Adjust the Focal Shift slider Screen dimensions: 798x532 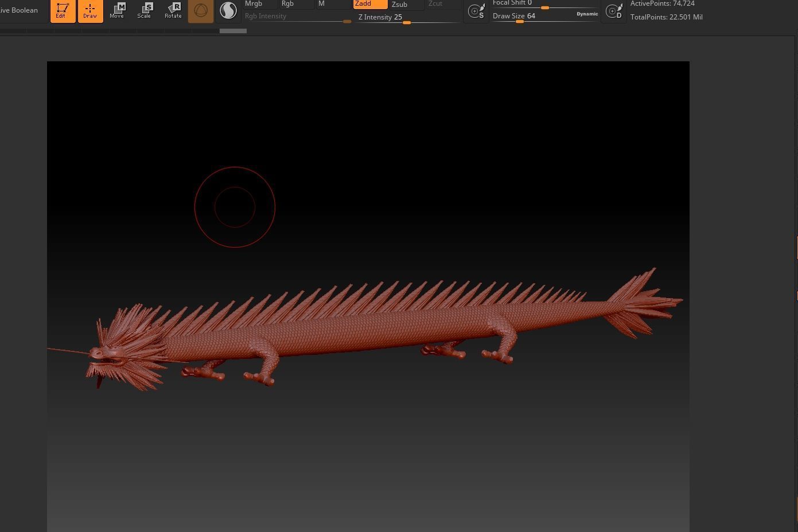click(x=545, y=4)
